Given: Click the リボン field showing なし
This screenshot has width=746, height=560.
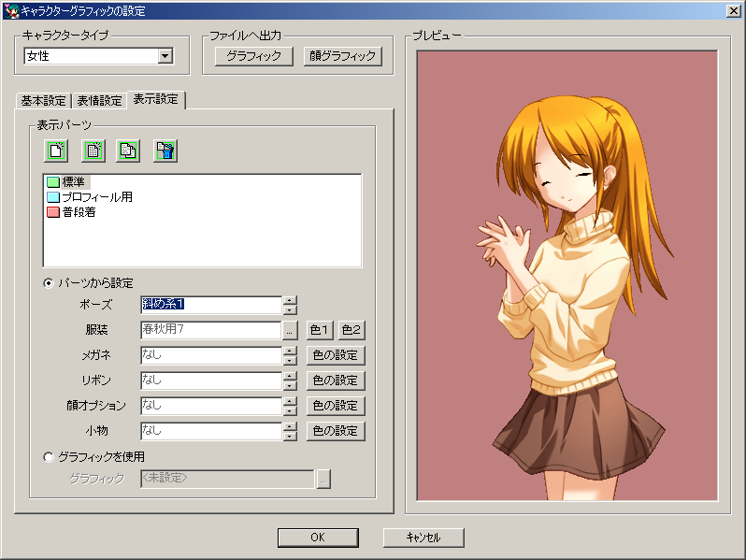Looking at the screenshot, I should pos(211,381).
